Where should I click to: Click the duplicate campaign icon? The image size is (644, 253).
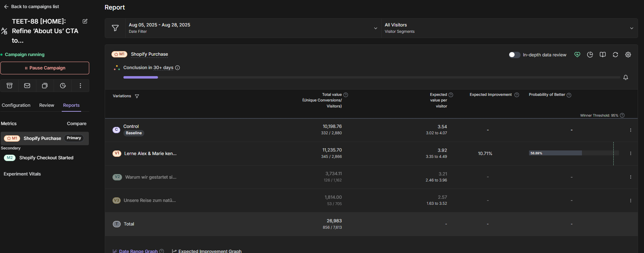[45, 86]
